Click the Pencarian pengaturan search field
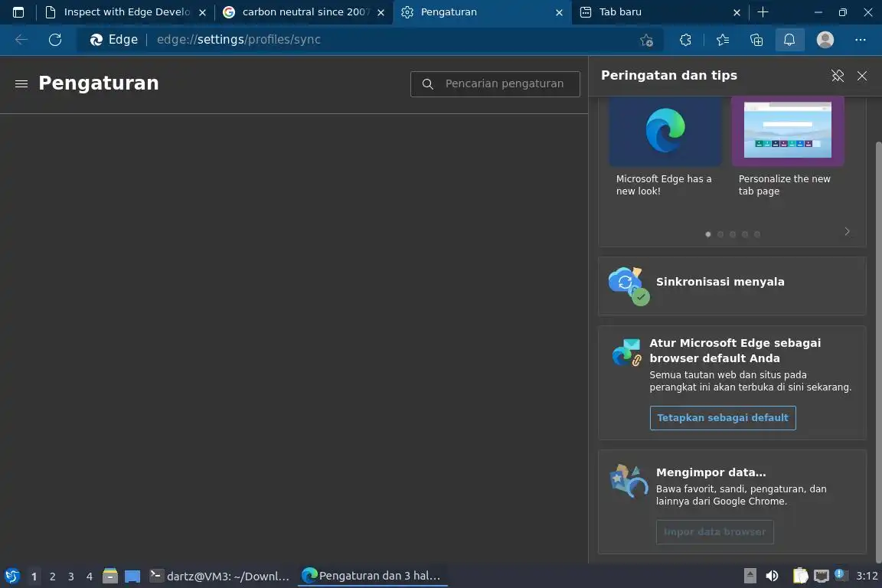Image resolution: width=882 pixels, height=588 pixels. [x=495, y=84]
